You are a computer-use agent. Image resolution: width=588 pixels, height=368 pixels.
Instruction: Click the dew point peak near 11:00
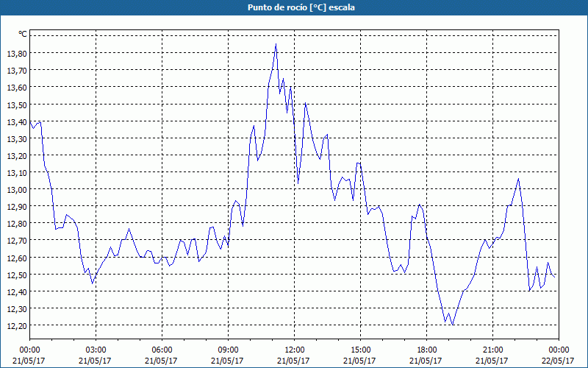[276, 44]
